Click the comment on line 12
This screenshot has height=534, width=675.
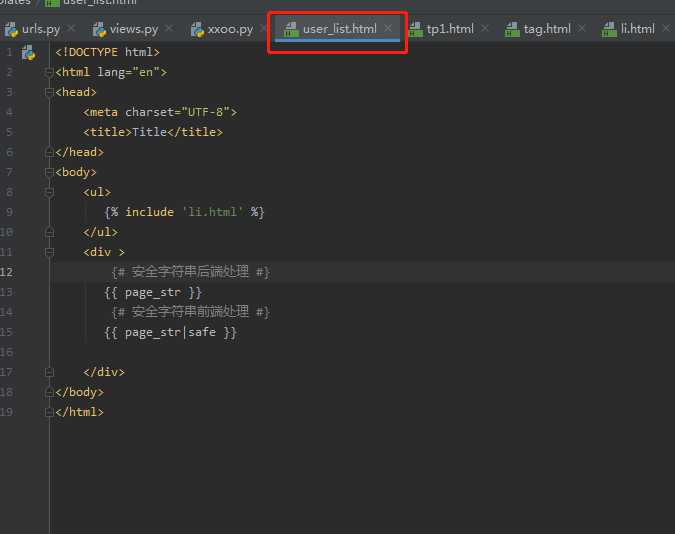(x=190, y=272)
